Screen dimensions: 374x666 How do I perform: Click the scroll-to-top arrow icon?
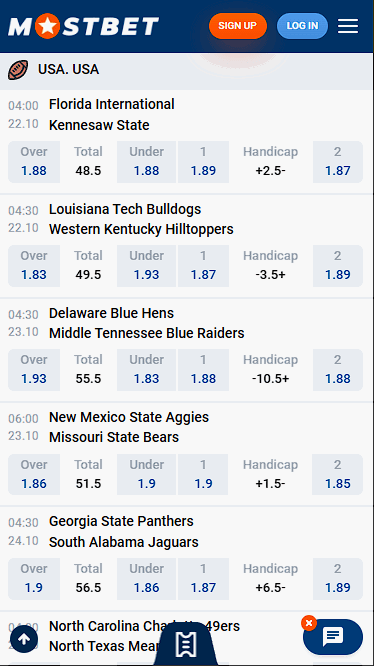point(24,639)
